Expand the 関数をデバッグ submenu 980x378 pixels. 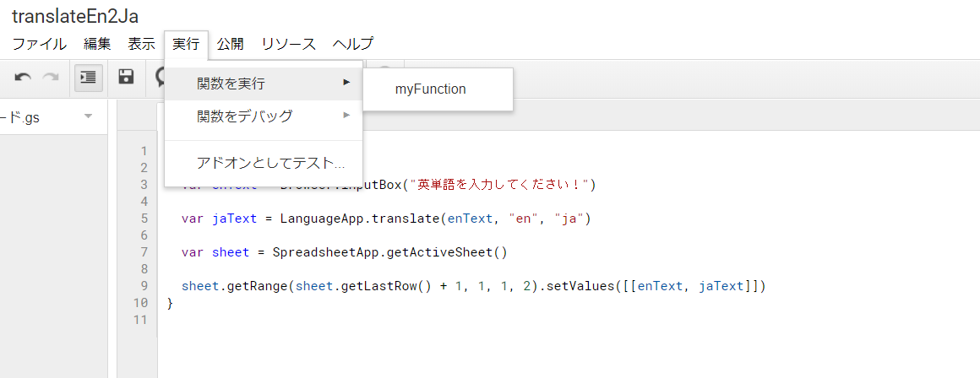(245, 116)
